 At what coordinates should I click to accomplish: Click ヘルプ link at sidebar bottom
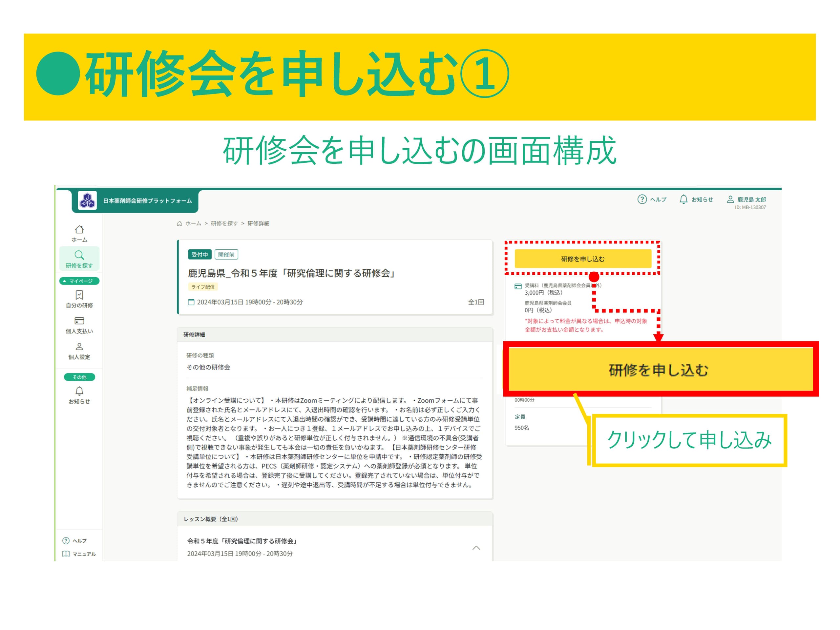tap(74, 540)
